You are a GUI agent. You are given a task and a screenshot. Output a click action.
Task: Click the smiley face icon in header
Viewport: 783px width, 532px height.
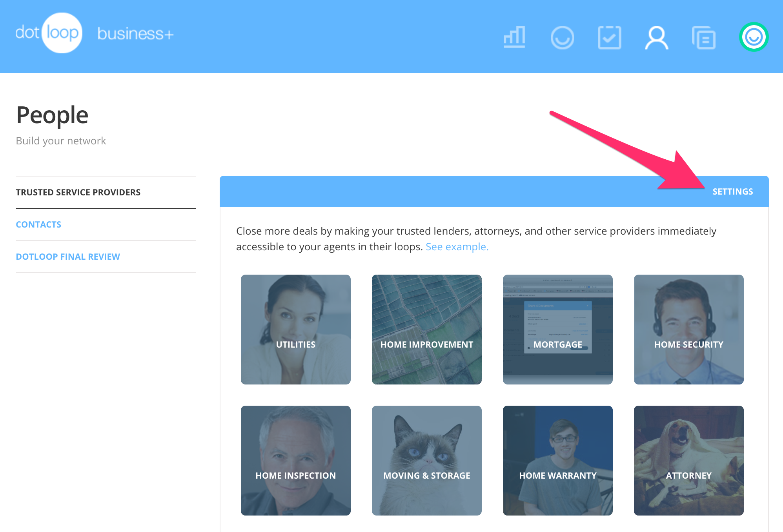point(562,37)
